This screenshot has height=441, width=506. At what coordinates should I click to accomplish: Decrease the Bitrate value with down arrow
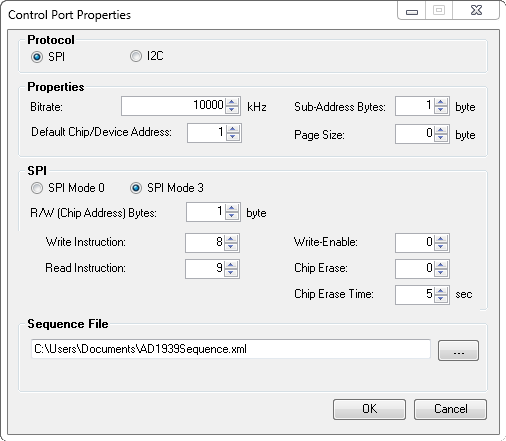point(232,110)
